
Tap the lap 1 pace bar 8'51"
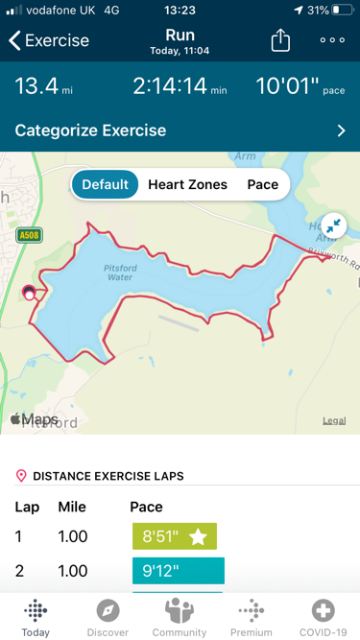click(x=175, y=536)
